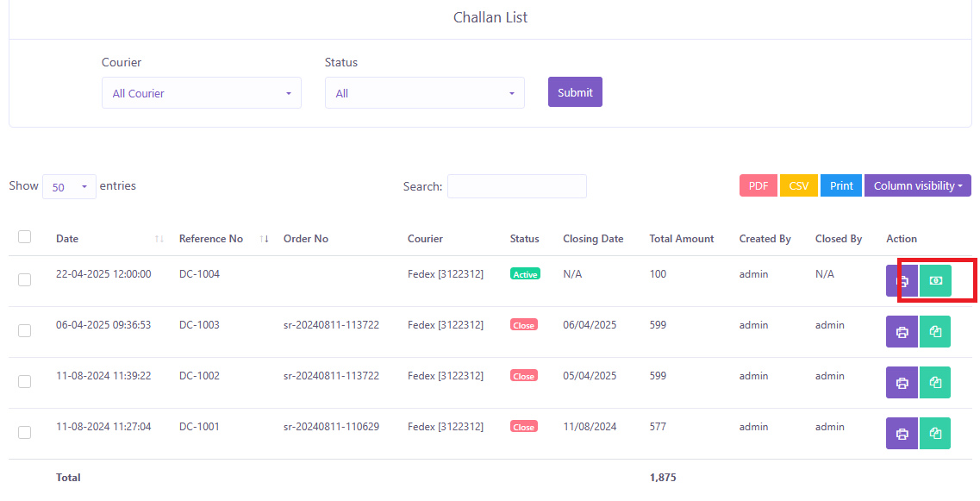Print challan DC-1004 using the printer icon
This screenshot has height=501, width=980.
click(902, 281)
